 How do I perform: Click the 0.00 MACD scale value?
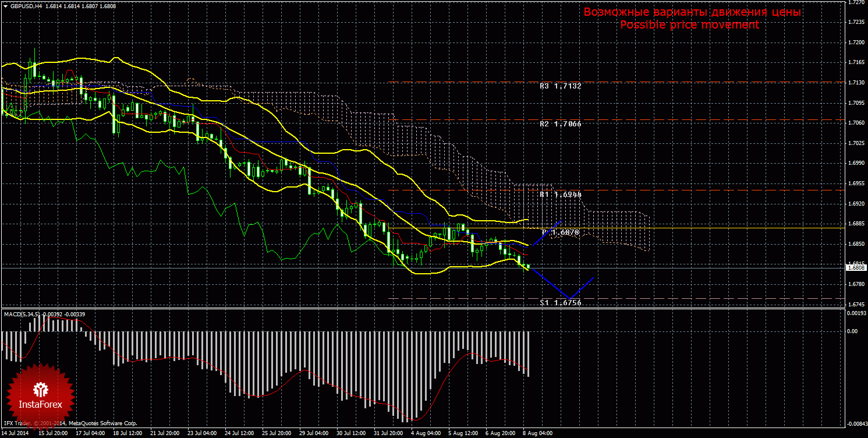pyautogui.click(x=853, y=331)
